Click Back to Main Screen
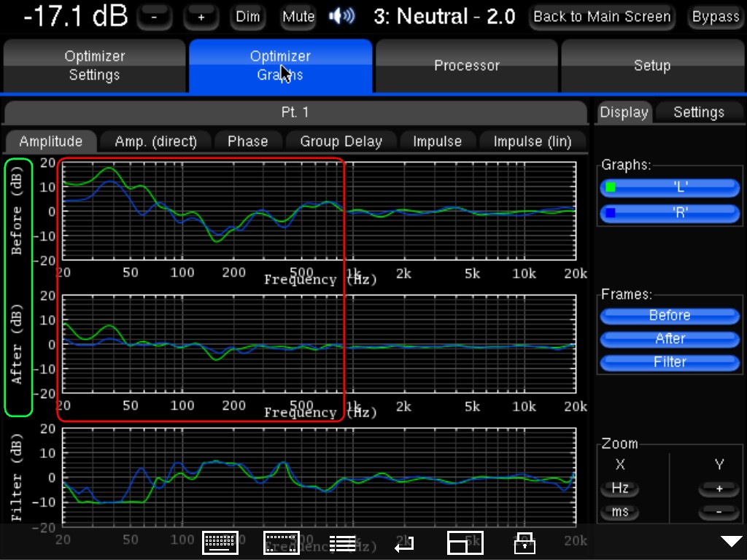Viewport: 747px width, 560px height. [602, 17]
